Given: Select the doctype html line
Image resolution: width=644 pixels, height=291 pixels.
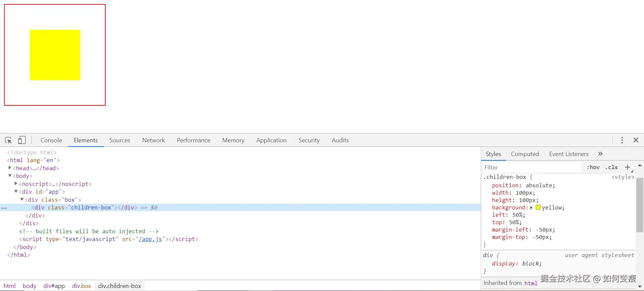Looking at the screenshot, I should tap(32, 152).
